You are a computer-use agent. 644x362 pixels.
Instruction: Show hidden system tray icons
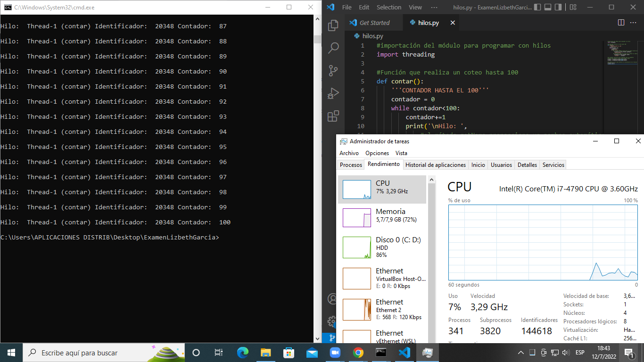point(521,353)
